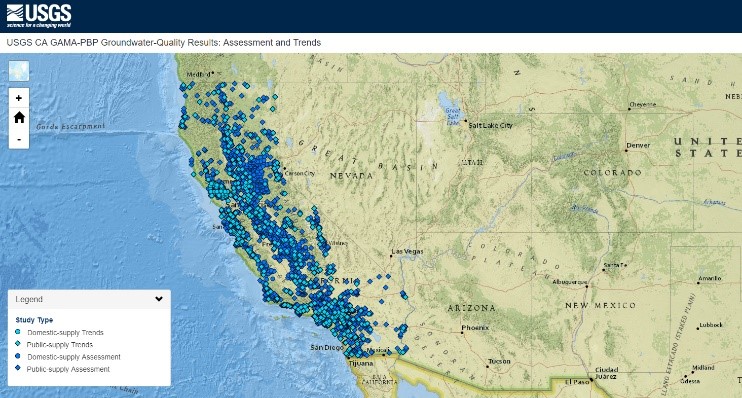
Task: Collapse the Legend panel chevron
Action: 159,299
